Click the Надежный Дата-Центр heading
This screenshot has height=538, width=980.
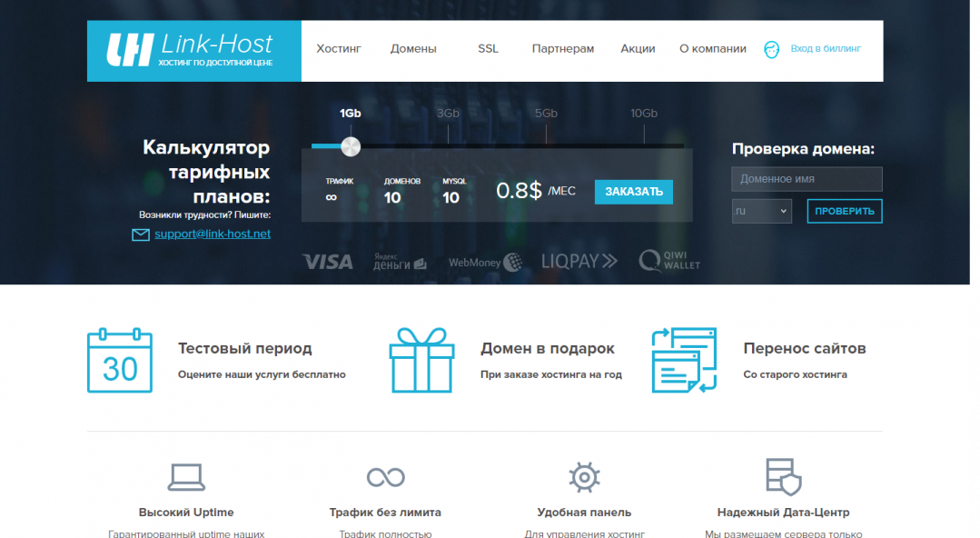[x=783, y=513]
